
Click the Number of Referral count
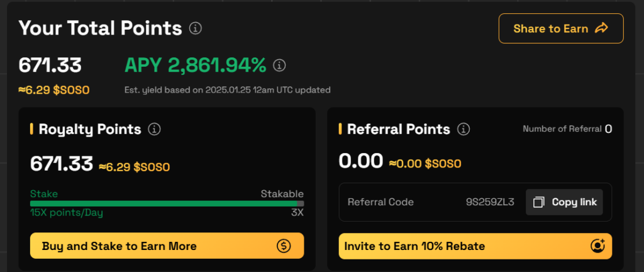point(608,129)
